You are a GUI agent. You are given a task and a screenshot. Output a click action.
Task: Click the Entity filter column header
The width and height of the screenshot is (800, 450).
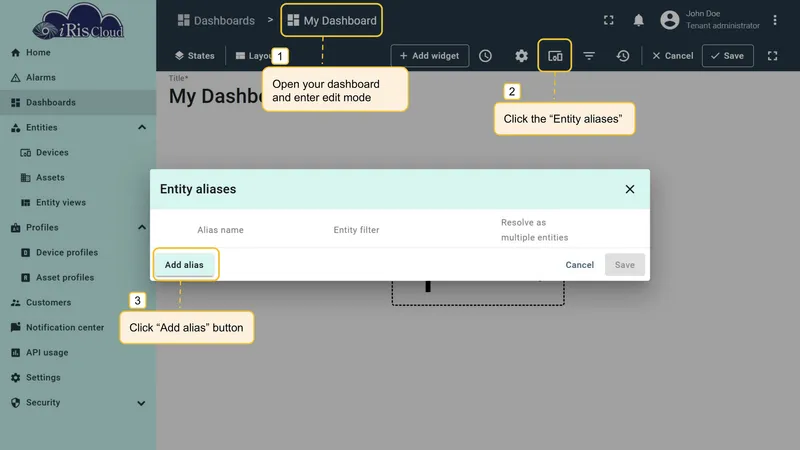[x=356, y=230]
